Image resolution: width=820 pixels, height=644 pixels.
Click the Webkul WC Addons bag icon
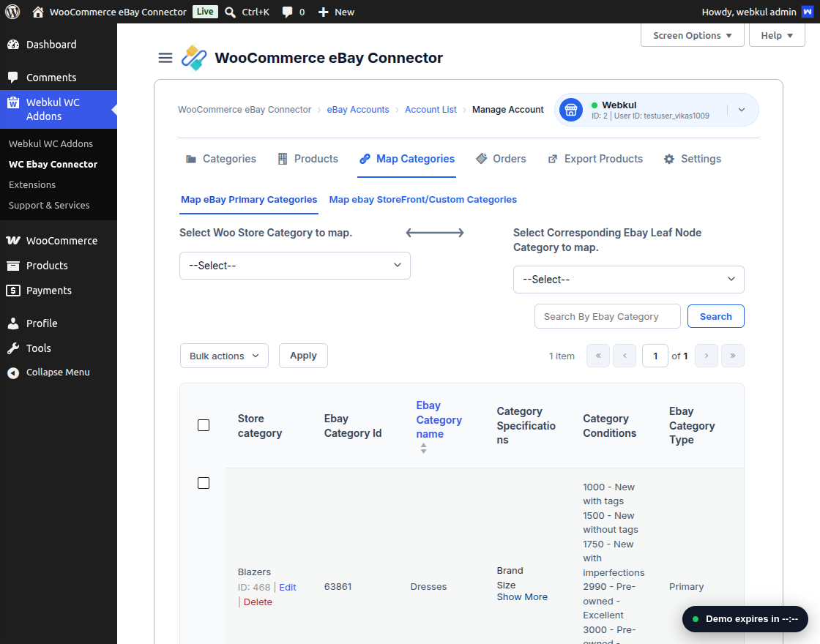(13, 102)
